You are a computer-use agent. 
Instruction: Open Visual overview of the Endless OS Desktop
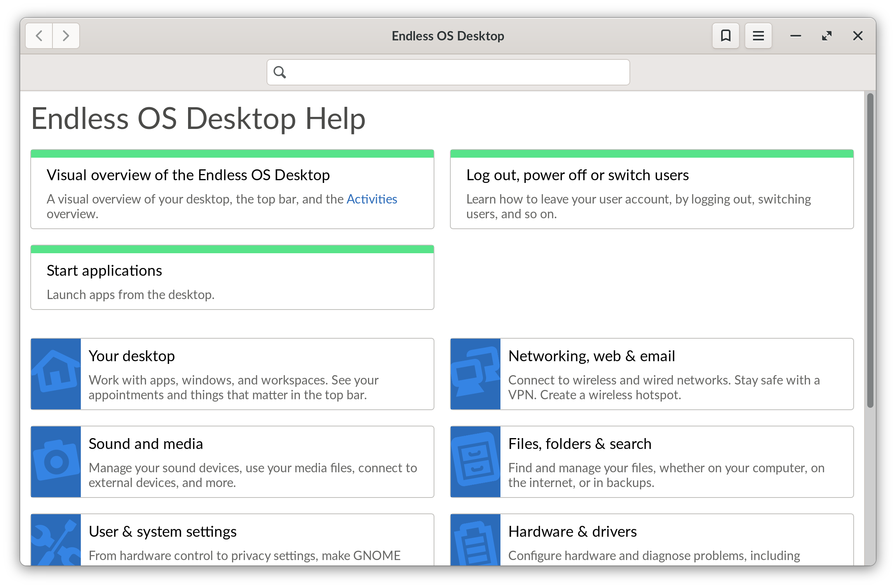click(x=232, y=189)
